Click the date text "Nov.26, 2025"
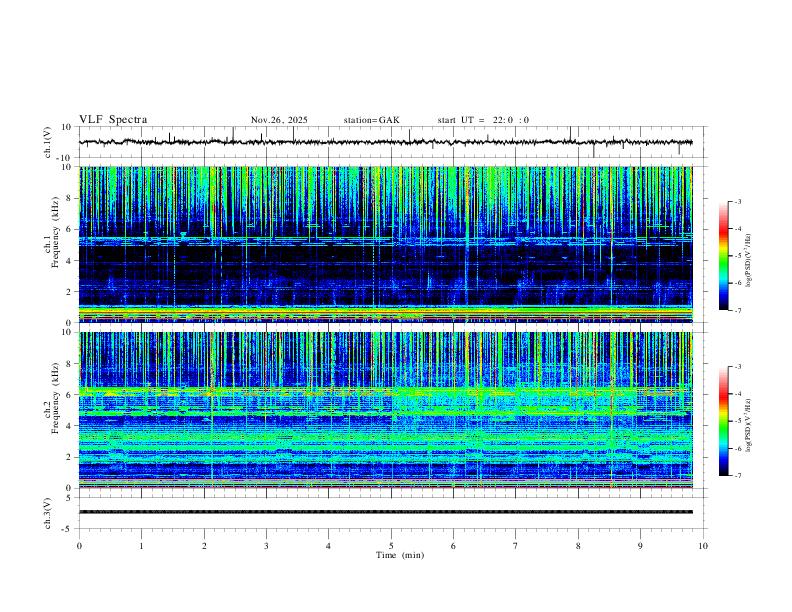792x612 pixels. (x=279, y=120)
